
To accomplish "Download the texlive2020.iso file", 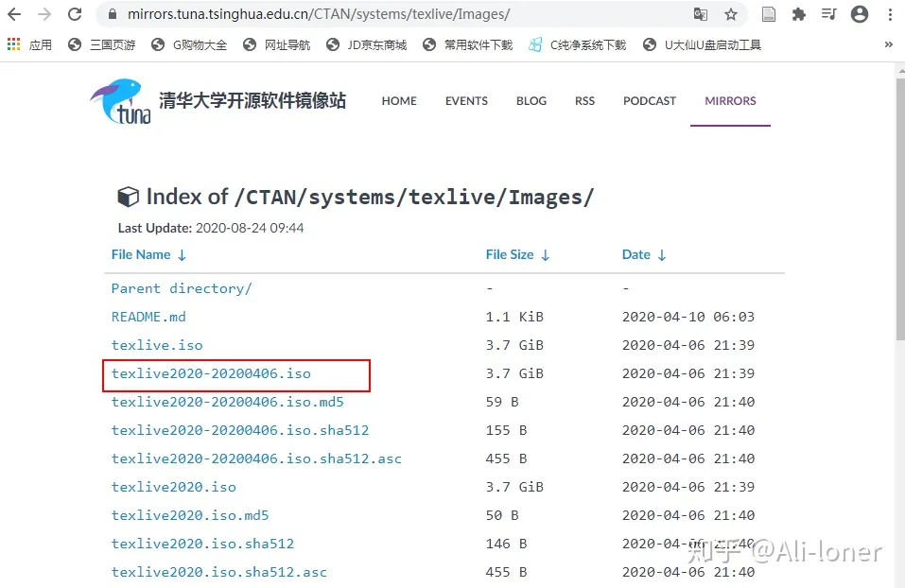I will click(174, 487).
